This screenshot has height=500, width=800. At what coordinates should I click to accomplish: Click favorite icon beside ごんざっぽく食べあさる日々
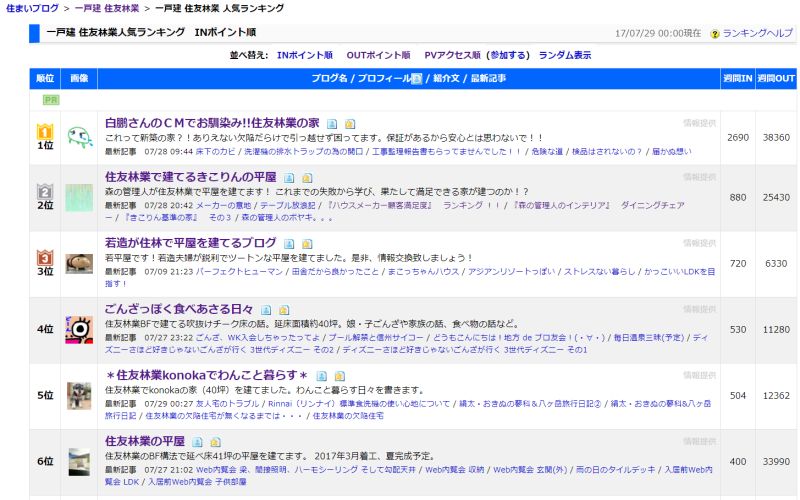tap(284, 310)
